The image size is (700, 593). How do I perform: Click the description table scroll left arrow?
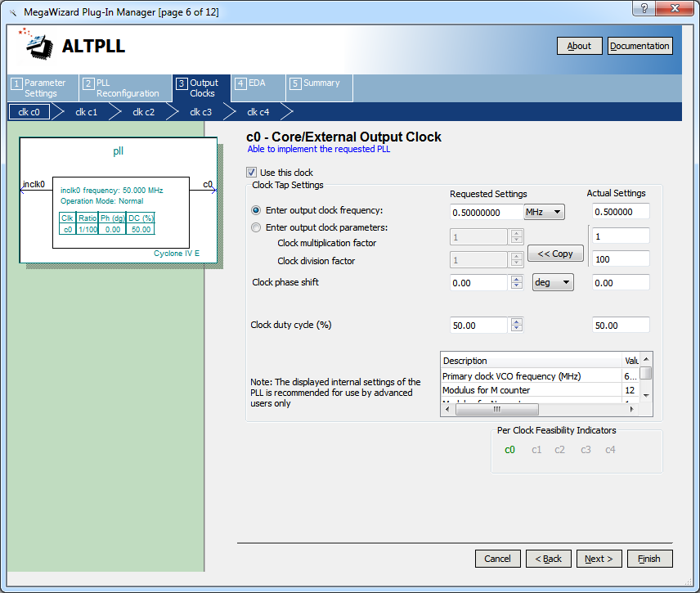pos(447,410)
